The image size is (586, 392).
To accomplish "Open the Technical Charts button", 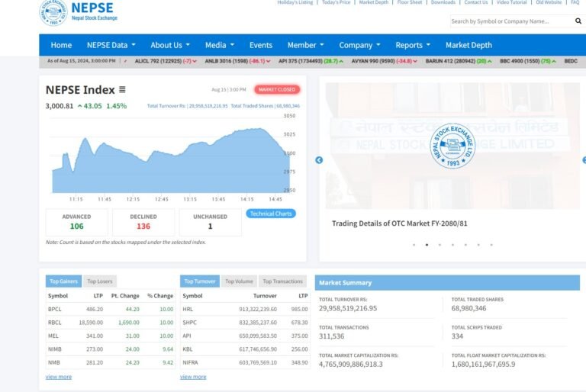I will click(x=271, y=214).
